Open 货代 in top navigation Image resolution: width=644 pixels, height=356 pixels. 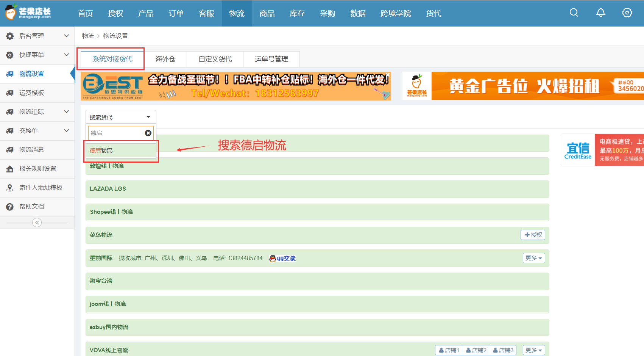[434, 13]
